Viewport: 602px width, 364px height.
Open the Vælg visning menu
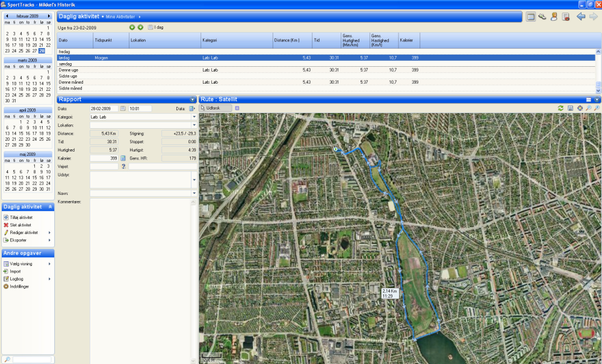(21, 264)
